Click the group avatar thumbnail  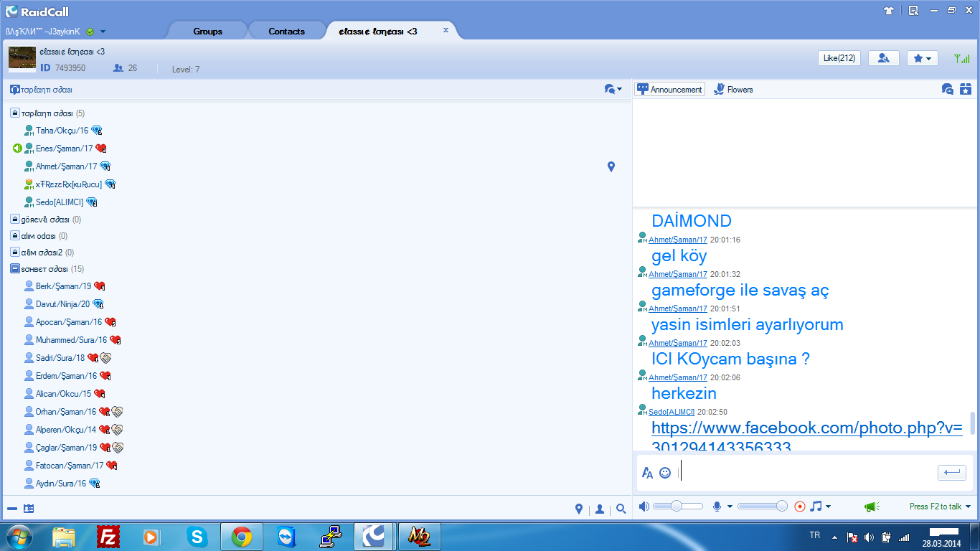(22, 59)
